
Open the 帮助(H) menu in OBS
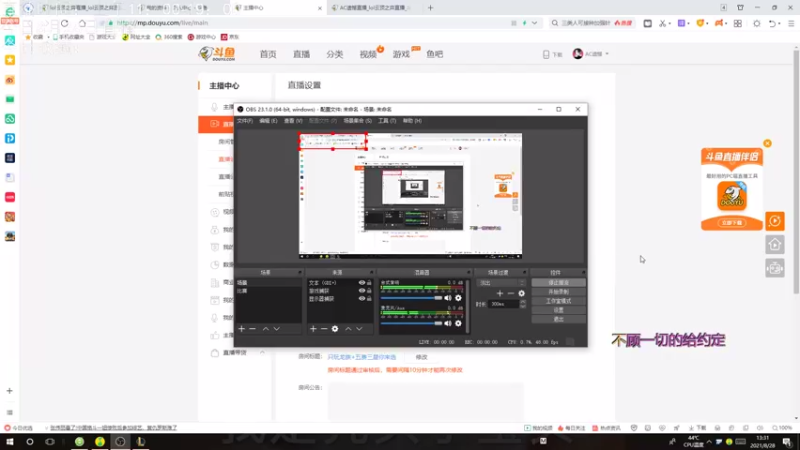(x=412, y=121)
